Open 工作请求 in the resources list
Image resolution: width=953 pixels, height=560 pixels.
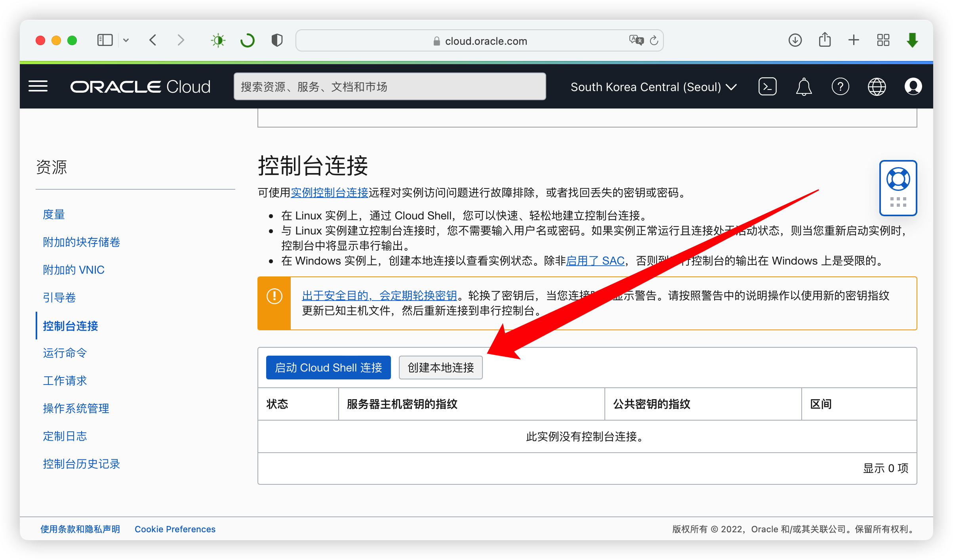(65, 381)
